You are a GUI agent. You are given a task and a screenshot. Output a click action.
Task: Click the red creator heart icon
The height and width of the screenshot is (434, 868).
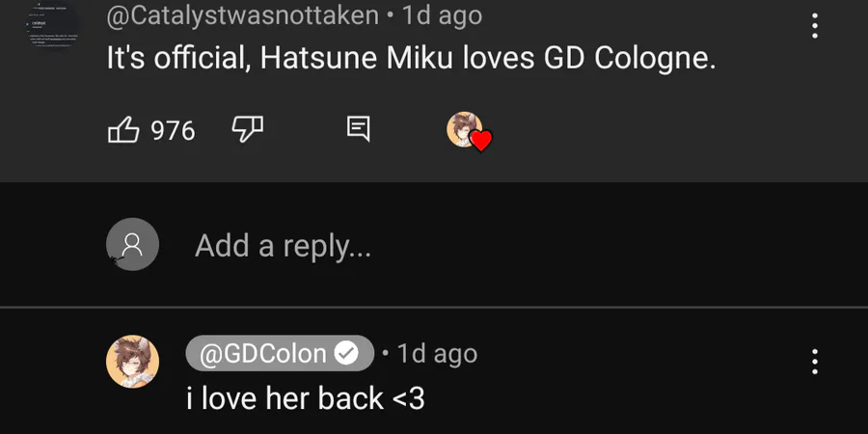click(x=481, y=141)
